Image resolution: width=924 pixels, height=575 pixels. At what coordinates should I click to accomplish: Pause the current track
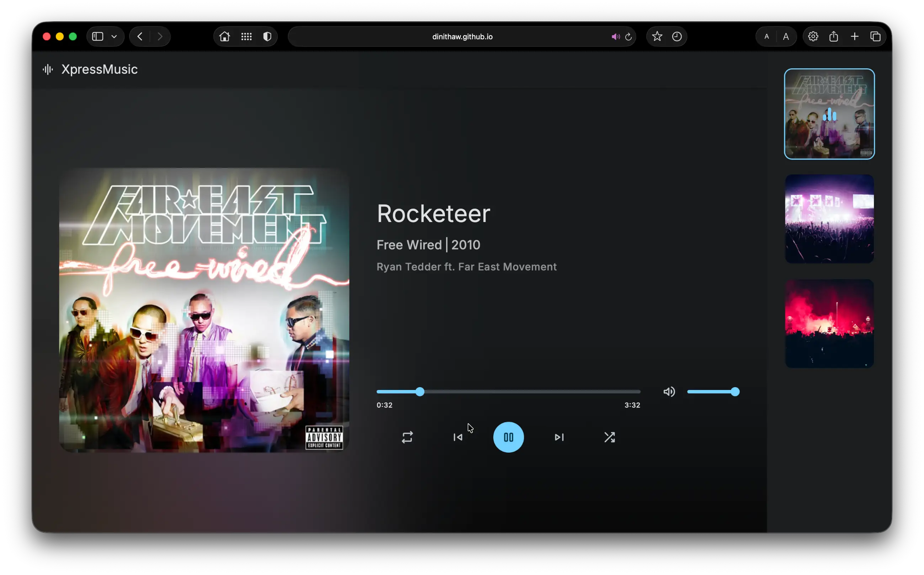[508, 437]
